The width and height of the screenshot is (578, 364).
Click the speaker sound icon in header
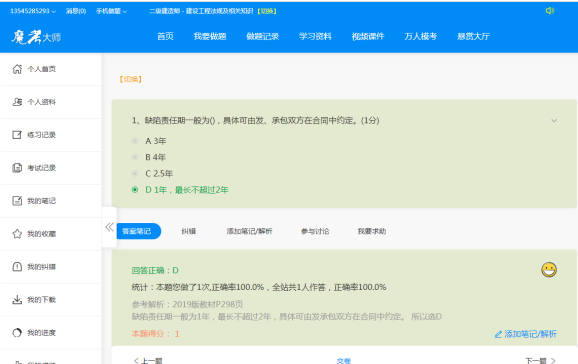point(550,11)
